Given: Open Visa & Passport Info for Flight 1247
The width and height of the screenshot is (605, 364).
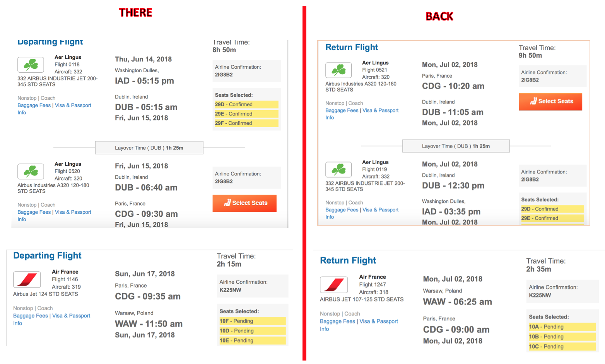Looking at the screenshot, I should (378, 321).
